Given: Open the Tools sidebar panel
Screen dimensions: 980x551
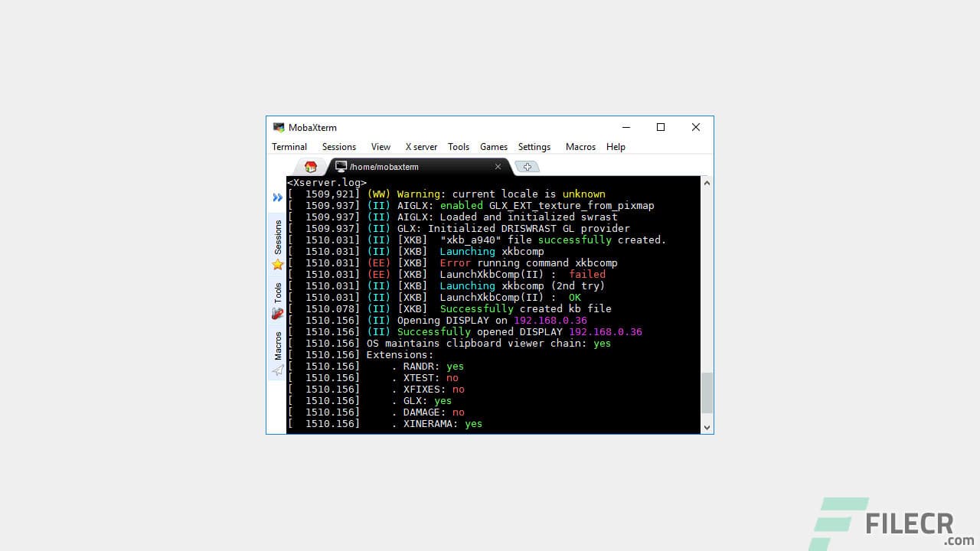Looking at the screenshot, I should coord(277,292).
